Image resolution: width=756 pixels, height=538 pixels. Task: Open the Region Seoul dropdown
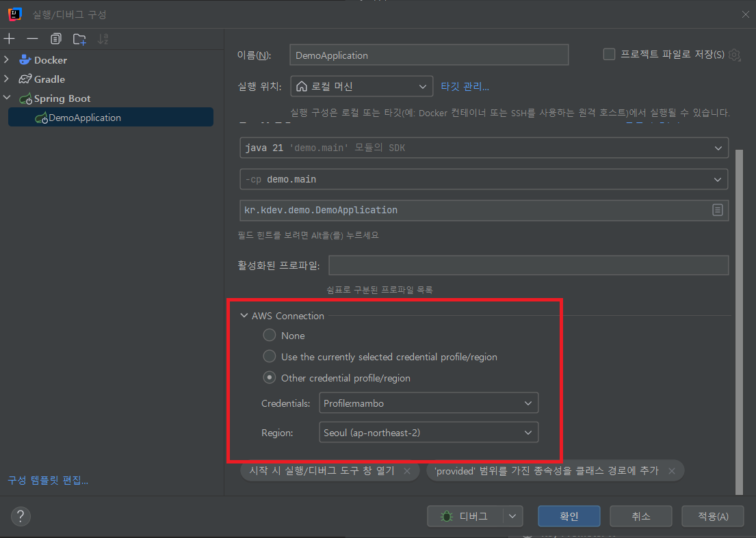[429, 433]
